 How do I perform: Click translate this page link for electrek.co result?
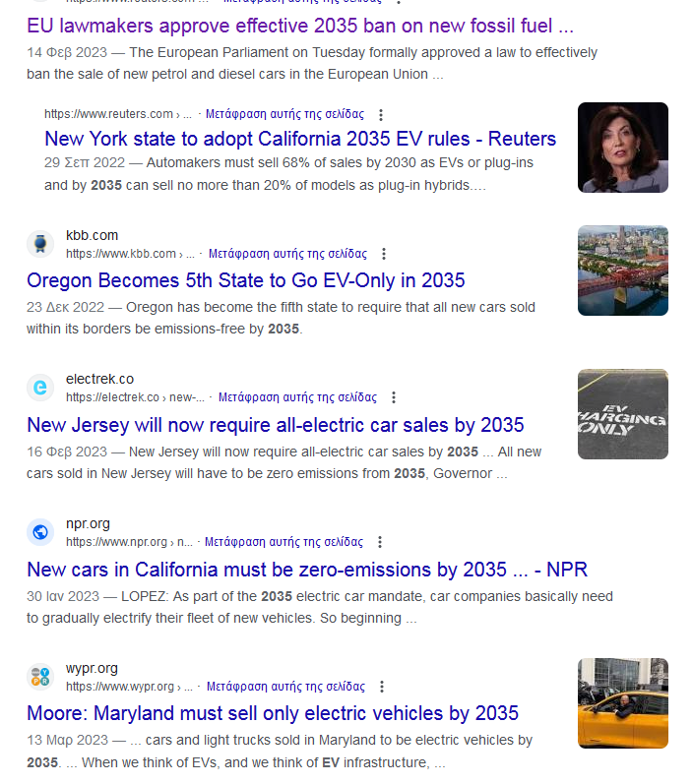(x=297, y=397)
